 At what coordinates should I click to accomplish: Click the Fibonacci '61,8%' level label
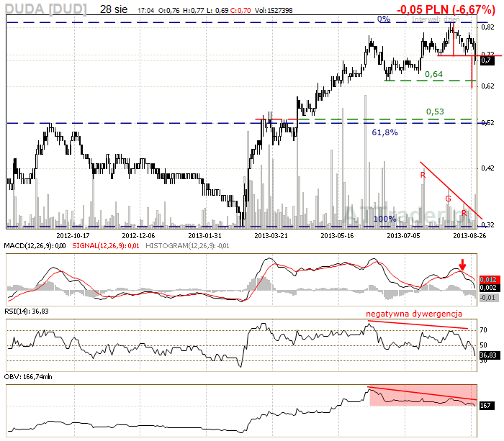coord(384,132)
